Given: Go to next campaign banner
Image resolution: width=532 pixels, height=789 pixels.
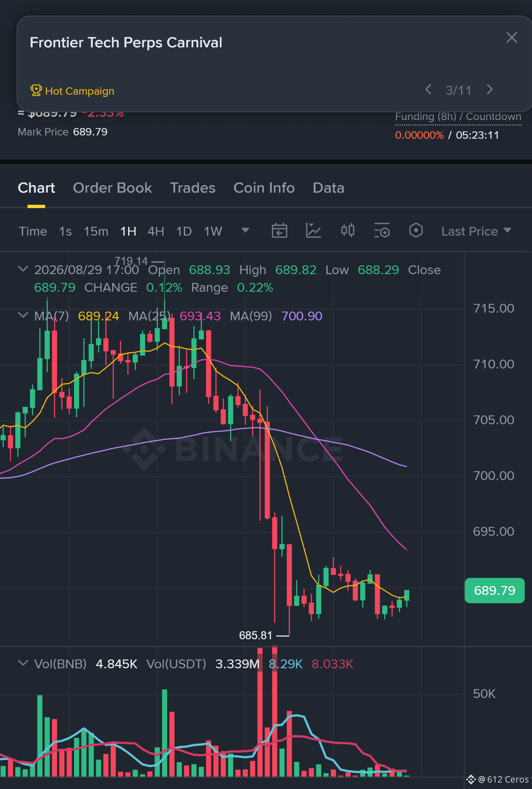Looking at the screenshot, I should point(489,90).
